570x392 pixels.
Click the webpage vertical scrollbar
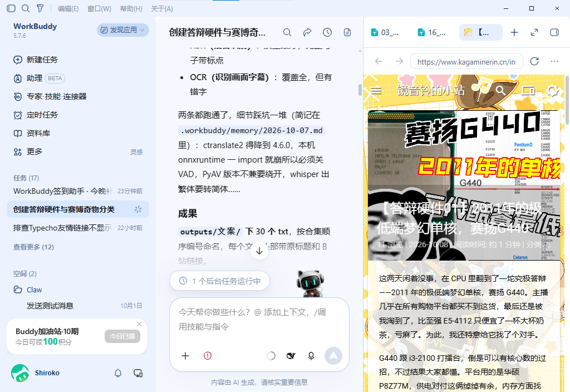(567, 101)
